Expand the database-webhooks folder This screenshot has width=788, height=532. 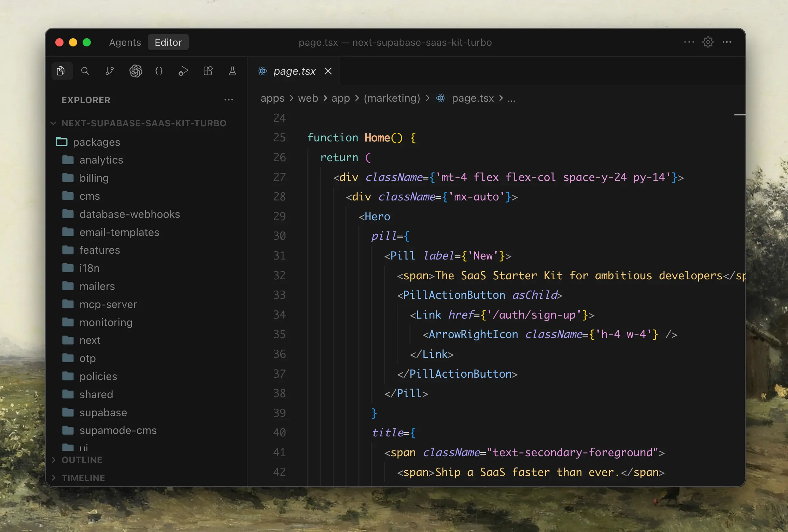tap(129, 214)
